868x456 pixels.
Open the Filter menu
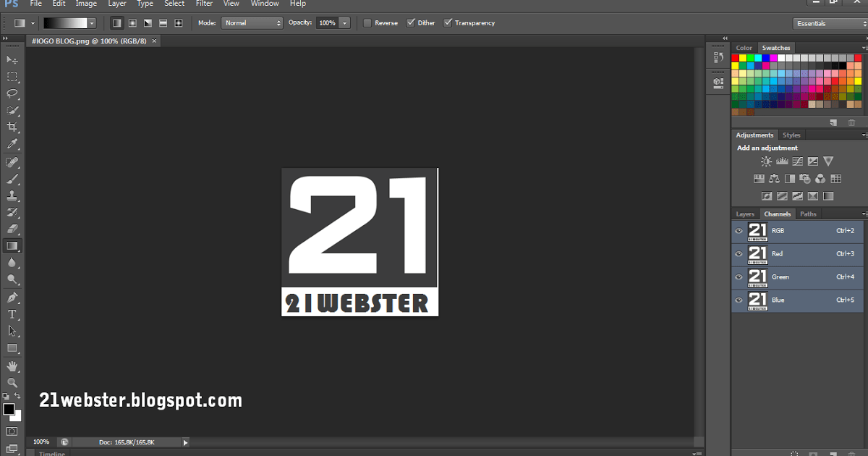tap(204, 4)
